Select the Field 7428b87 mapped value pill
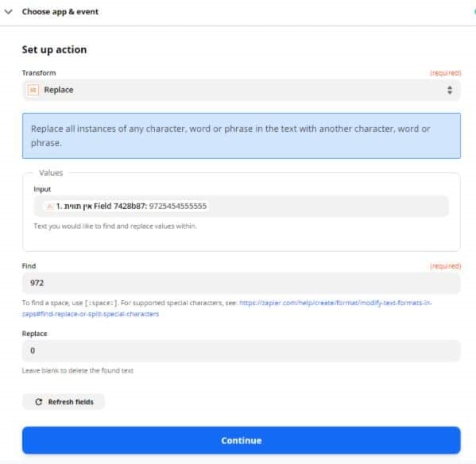 [126, 207]
